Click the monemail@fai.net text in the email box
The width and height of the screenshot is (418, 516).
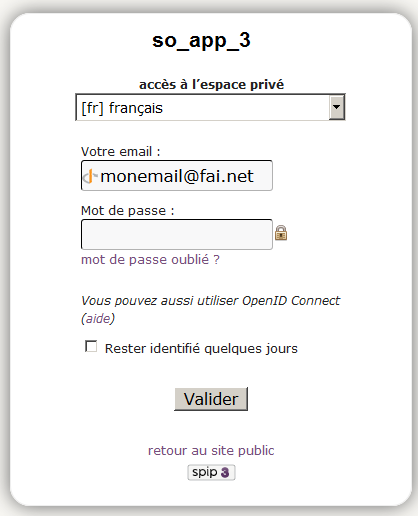(177, 176)
